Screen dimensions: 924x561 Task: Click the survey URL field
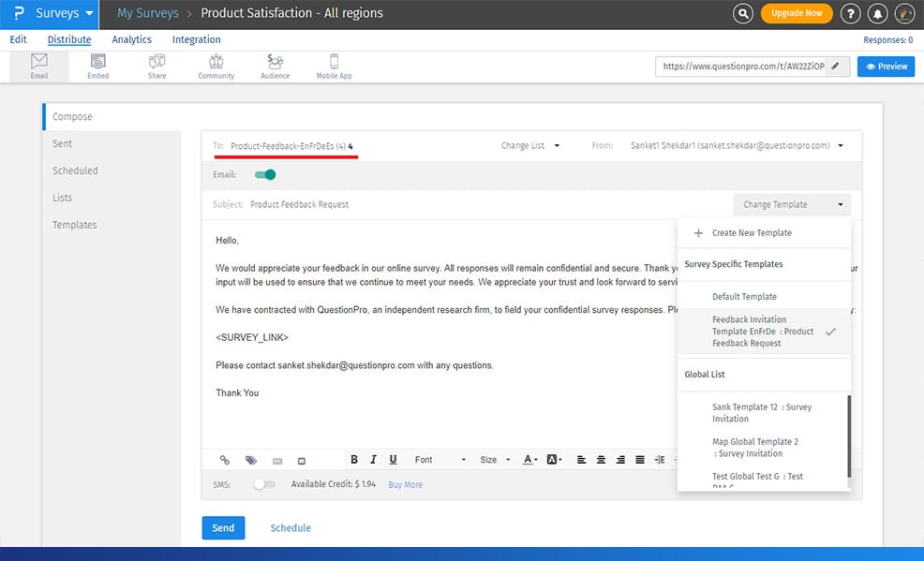(x=743, y=66)
